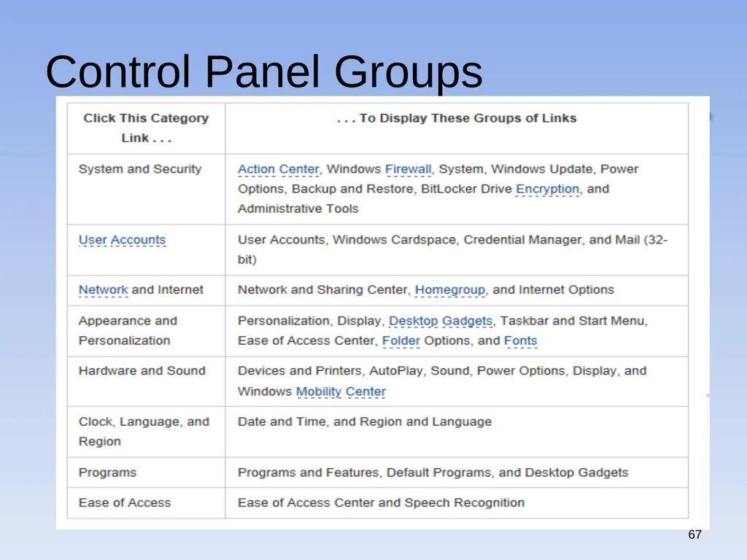Image resolution: width=747 pixels, height=560 pixels.
Task: Select Date and Time, and Region text
Action: [x=365, y=422]
